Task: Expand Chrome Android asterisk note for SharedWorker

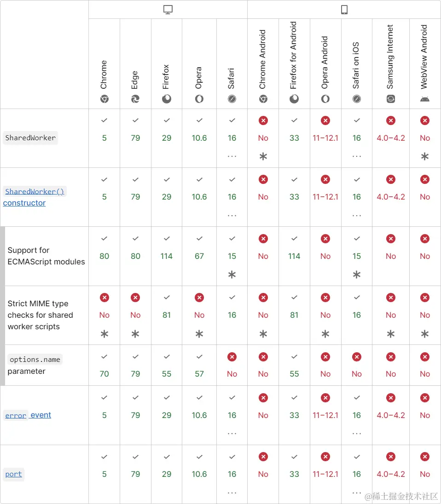Action: pyautogui.click(x=263, y=156)
